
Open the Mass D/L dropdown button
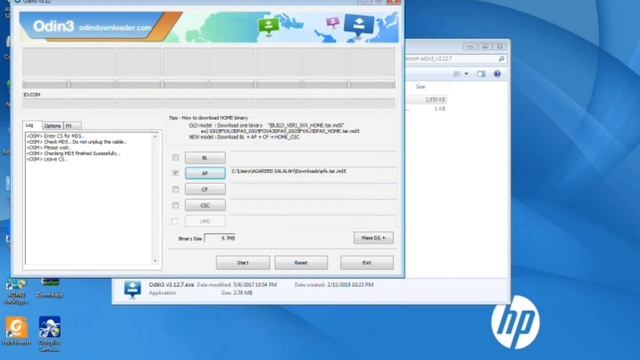[373, 238]
